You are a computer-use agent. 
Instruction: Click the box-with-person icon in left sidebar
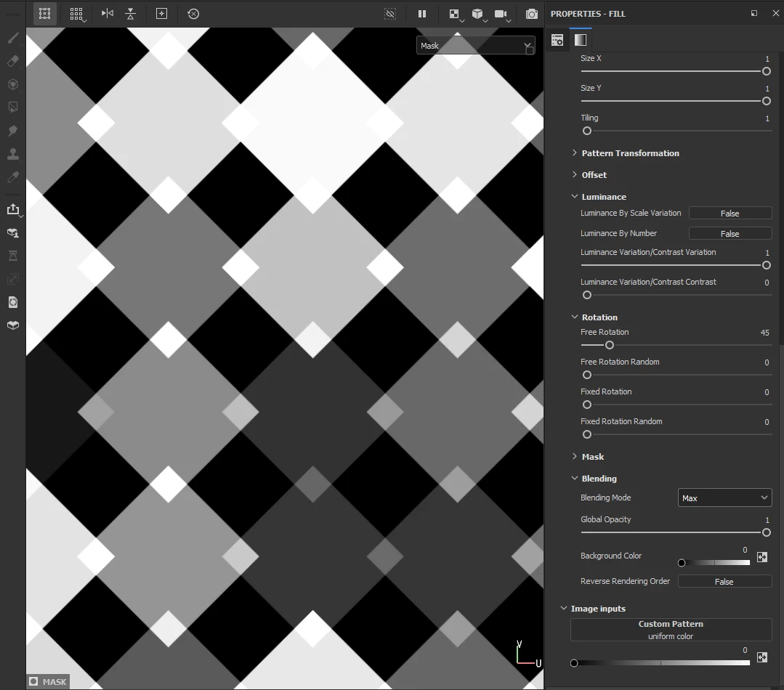(x=13, y=233)
